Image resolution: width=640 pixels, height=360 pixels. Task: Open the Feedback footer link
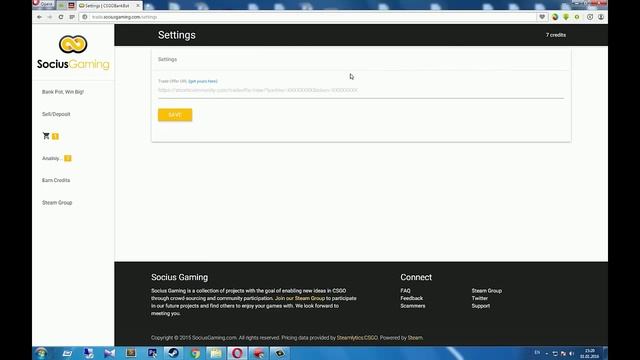[x=411, y=298]
